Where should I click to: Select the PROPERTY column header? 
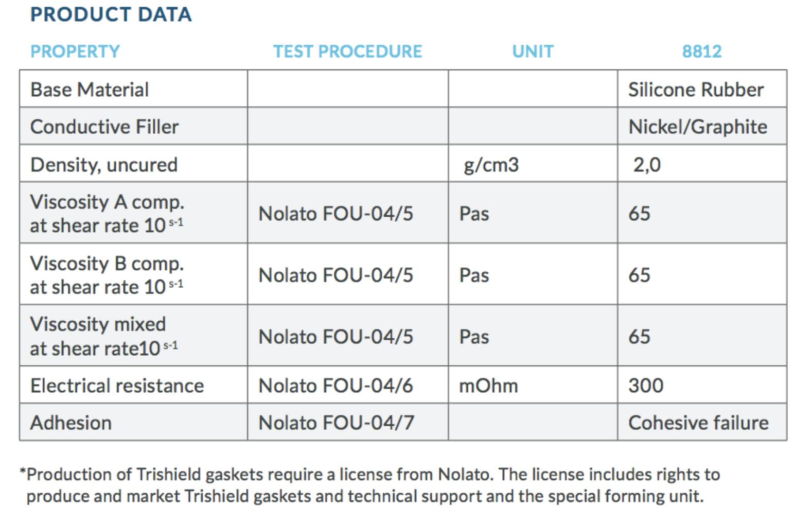coord(75,51)
